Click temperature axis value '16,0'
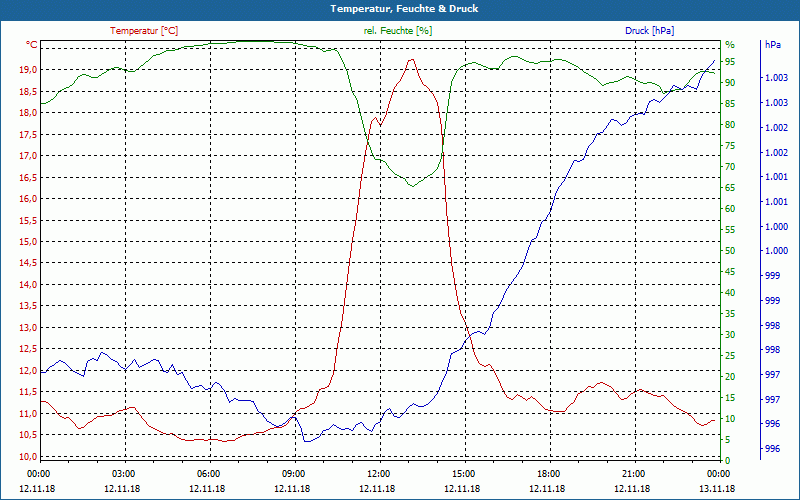This screenshot has width=800, height=500. [28, 199]
